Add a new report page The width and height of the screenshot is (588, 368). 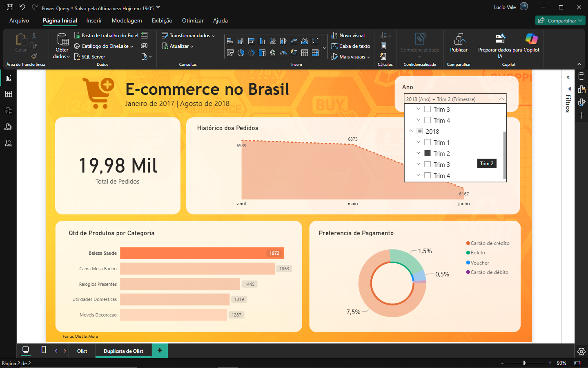click(x=160, y=350)
